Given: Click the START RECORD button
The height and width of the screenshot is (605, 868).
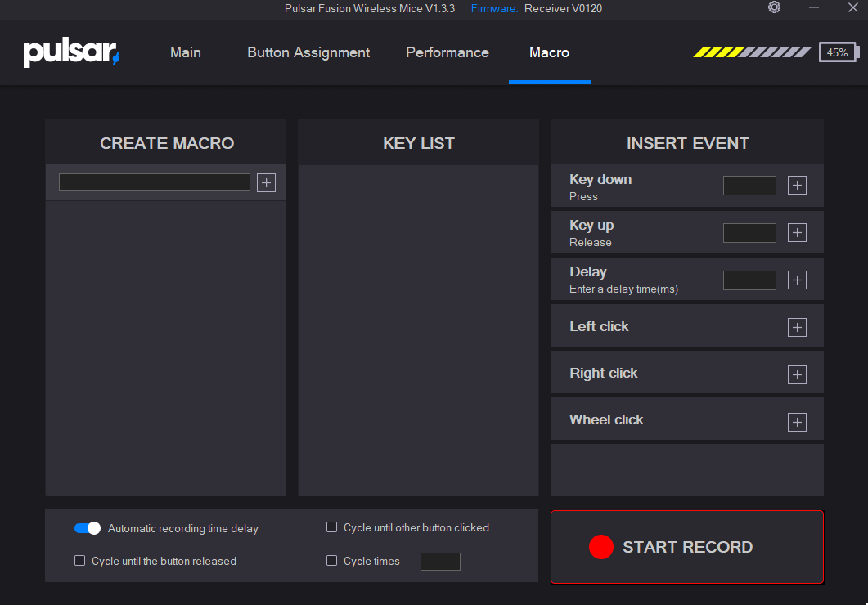Looking at the screenshot, I should (687, 547).
